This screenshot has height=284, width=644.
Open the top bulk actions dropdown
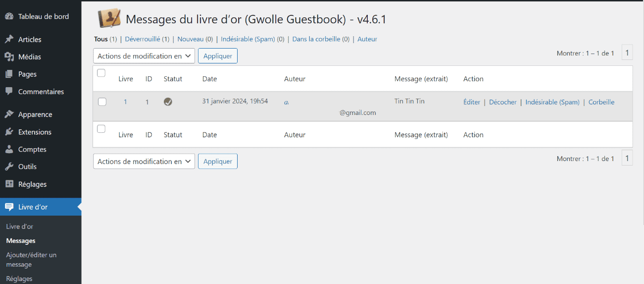click(x=144, y=56)
